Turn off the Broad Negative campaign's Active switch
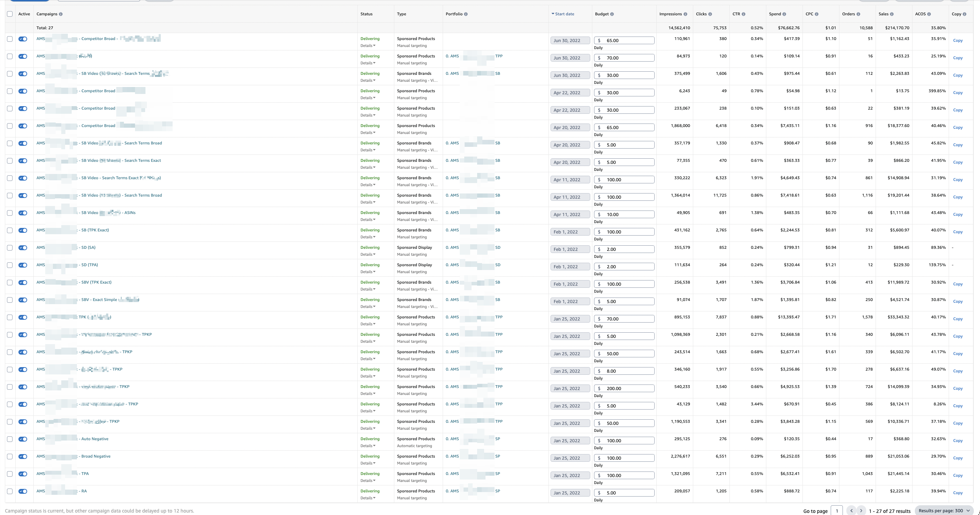Image resolution: width=980 pixels, height=515 pixels. (23, 457)
